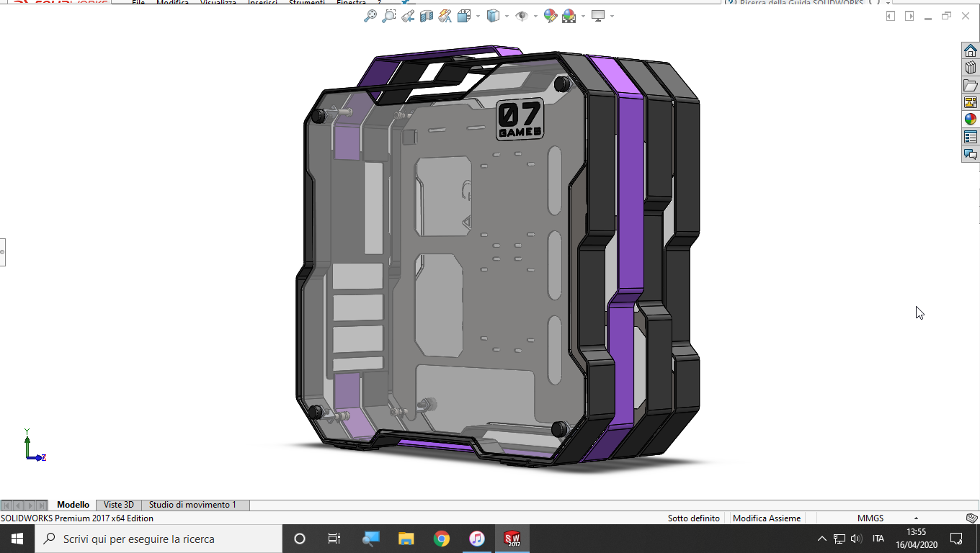Show hidden system tray icons
Viewport: 980px width, 553px height.
pos(822,539)
